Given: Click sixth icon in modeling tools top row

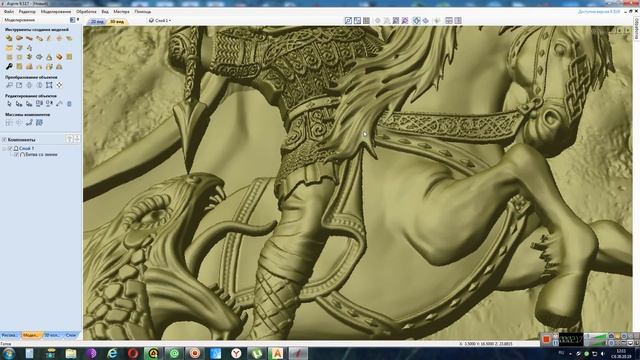Looking at the screenshot, I should point(59,38).
